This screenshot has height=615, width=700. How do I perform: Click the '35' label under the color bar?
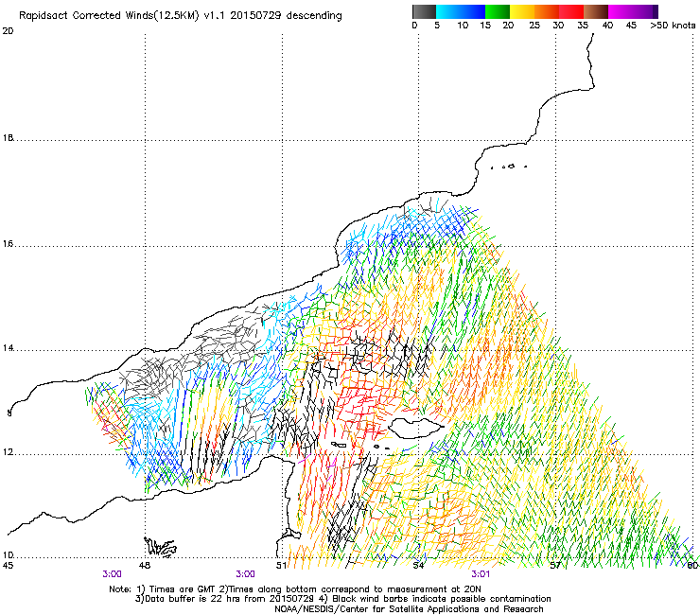[x=583, y=26]
